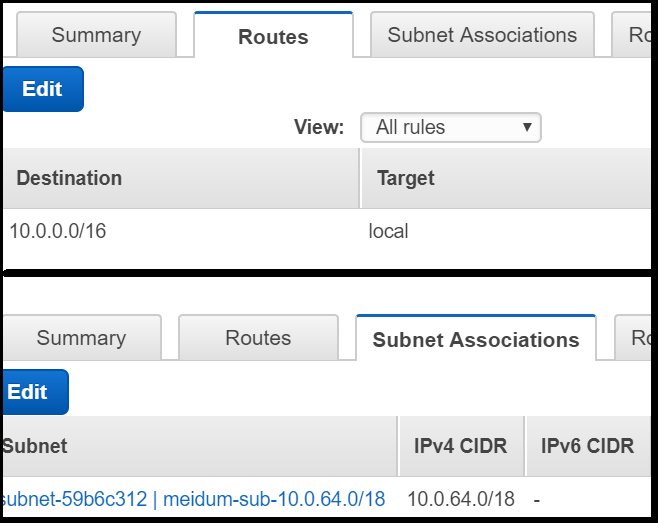The width and height of the screenshot is (658, 523).
Task: Switch to the inactive Routes tab
Action: point(258,338)
